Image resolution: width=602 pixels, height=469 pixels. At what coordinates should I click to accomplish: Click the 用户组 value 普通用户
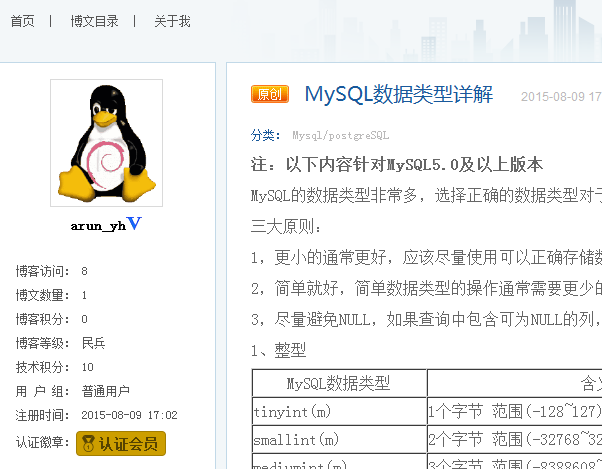(105, 391)
